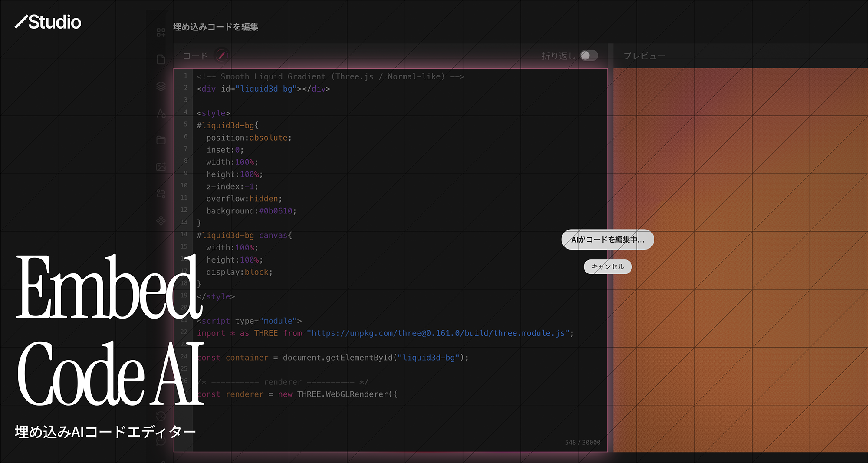Click the 埋め込みコードを編集 heading
Image resolution: width=868 pixels, height=463 pixels.
[216, 27]
